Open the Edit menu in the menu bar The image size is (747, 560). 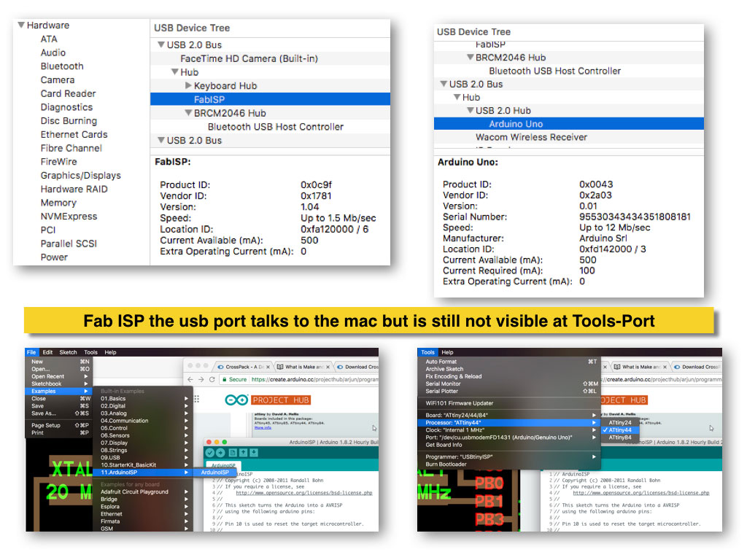[47, 352]
